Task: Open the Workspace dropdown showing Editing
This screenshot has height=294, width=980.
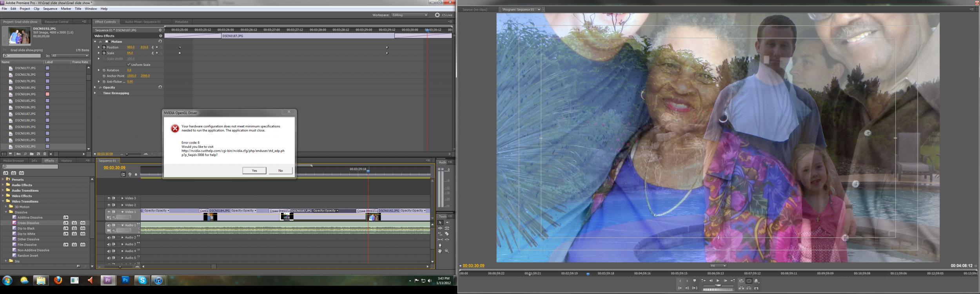Action: coord(410,15)
